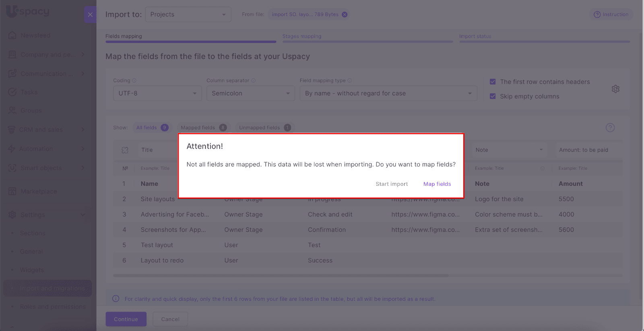Image resolution: width=644 pixels, height=331 pixels.
Task: Click 'Start import' in the Attention dialog
Action: (x=392, y=184)
